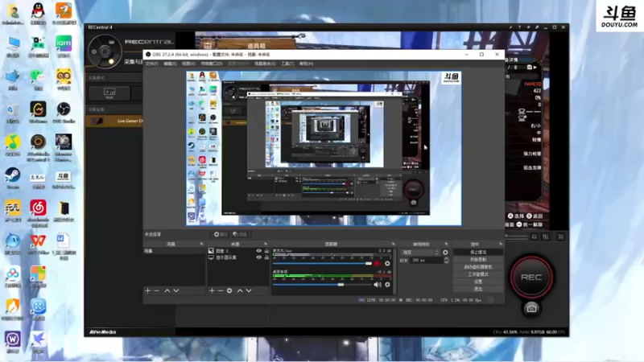Click the 停止推流 stop streaming button
Viewport: 644px width, 362px height.
pyautogui.click(x=478, y=252)
